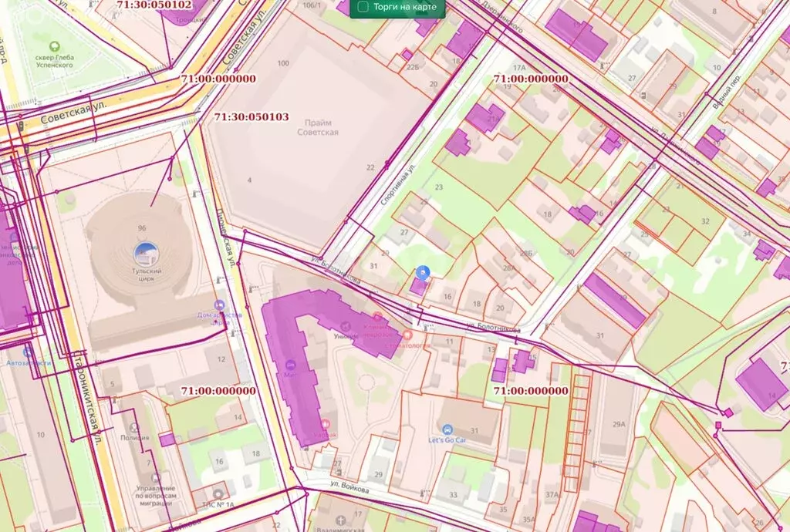Click the Полиция marker icon
Image resolution: width=790 pixels, height=532 pixels.
(134, 427)
